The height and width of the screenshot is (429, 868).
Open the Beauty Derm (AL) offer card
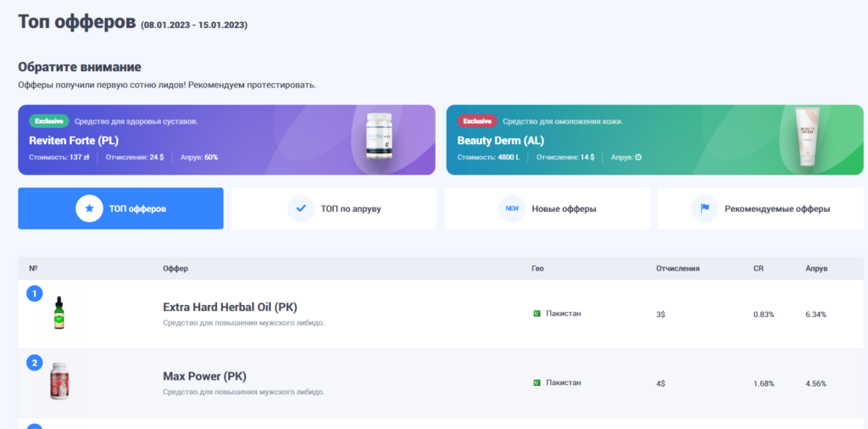point(655,140)
